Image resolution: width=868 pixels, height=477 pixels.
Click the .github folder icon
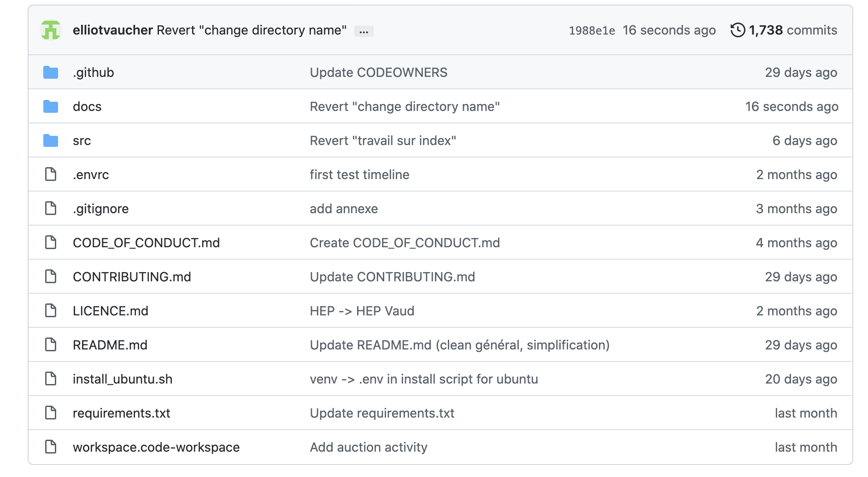pyautogui.click(x=51, y=72)
